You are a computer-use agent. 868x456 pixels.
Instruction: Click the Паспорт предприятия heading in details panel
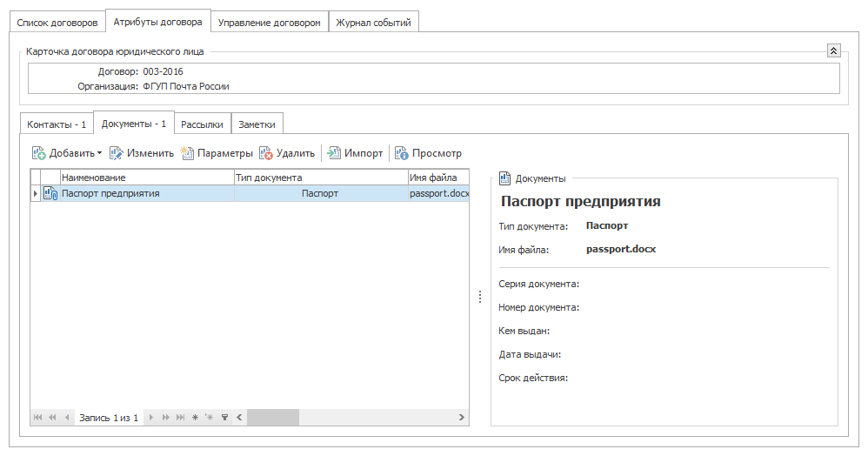click(x=581, y=201)
